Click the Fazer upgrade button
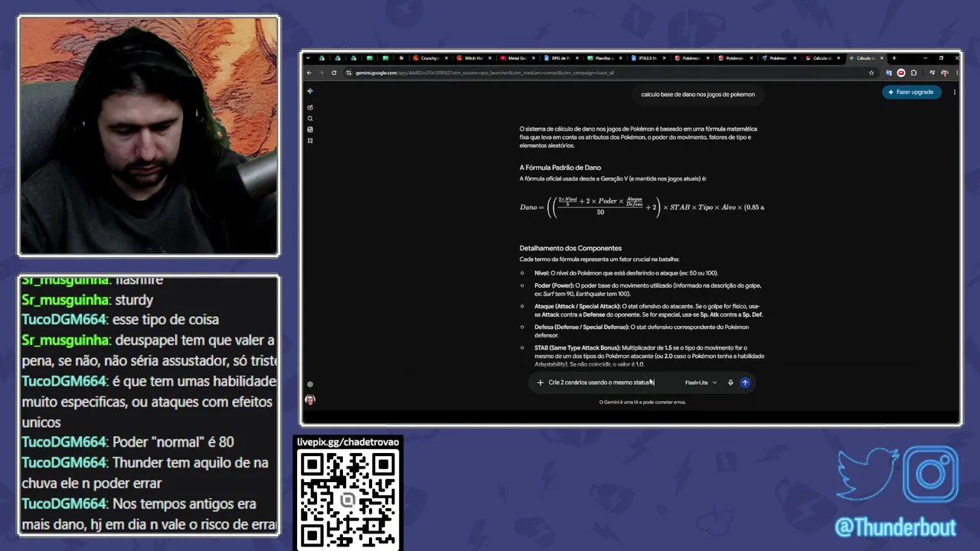The width and height of the screenshot is (980, 551). point(911,92)
